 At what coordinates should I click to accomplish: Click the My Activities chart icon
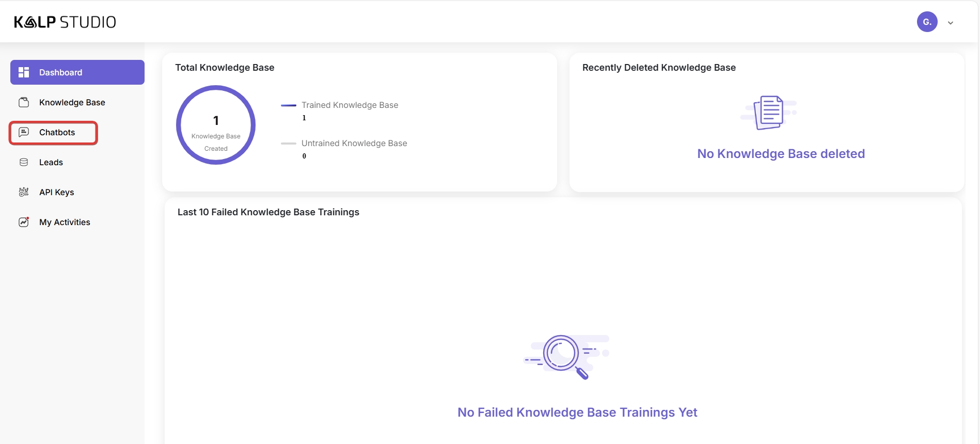(x=24, y=222)
